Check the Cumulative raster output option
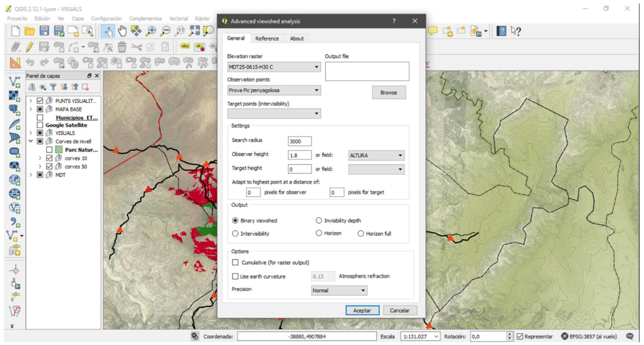Image resolution: width=644 pixels, height=345 pixels. click(235, 262)
